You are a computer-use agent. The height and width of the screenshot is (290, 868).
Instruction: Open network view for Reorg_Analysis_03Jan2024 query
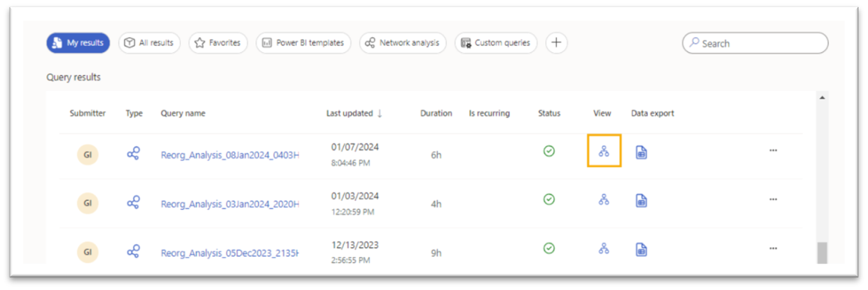pyautogui.click(x=604, y=199)
